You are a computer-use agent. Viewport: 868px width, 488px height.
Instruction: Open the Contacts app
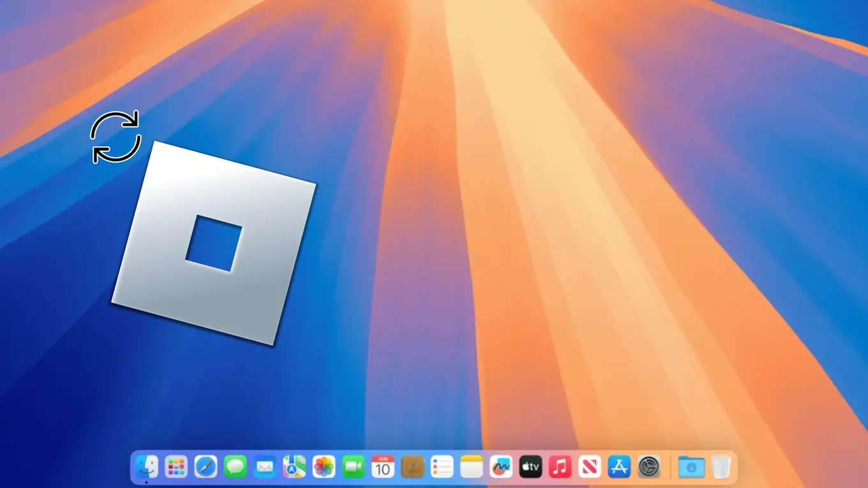click(412, 467)
